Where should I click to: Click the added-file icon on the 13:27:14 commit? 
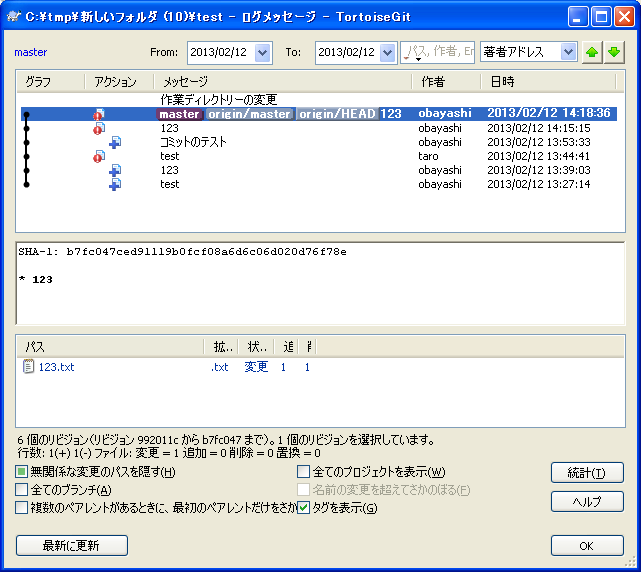click(x=115, y=185)
